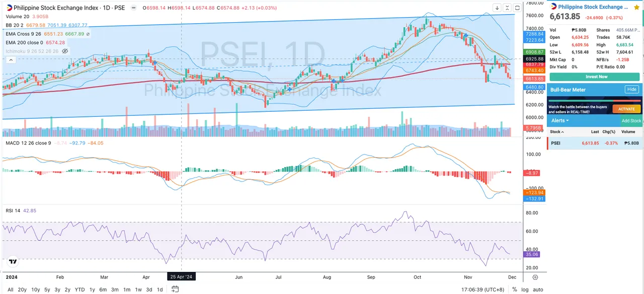
Task: Click the Philippine flag icon in chart title
Action: 9,8
